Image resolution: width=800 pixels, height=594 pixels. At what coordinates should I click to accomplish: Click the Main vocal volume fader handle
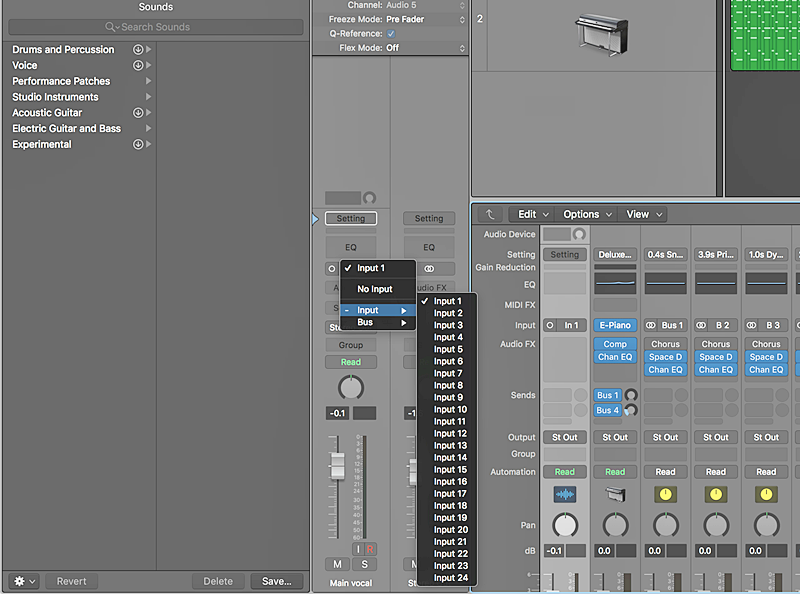(x=337, y=465)
